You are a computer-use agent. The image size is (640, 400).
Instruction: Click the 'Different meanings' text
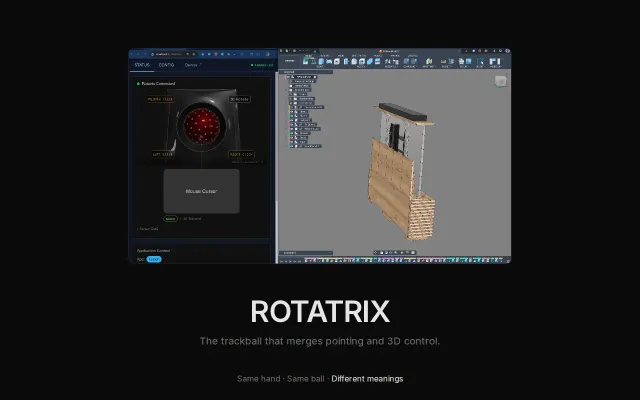click(x=367, y=379)
